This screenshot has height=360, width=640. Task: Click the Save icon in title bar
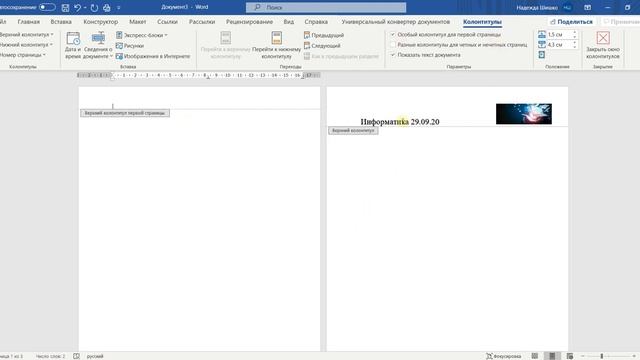coord(65,7)
